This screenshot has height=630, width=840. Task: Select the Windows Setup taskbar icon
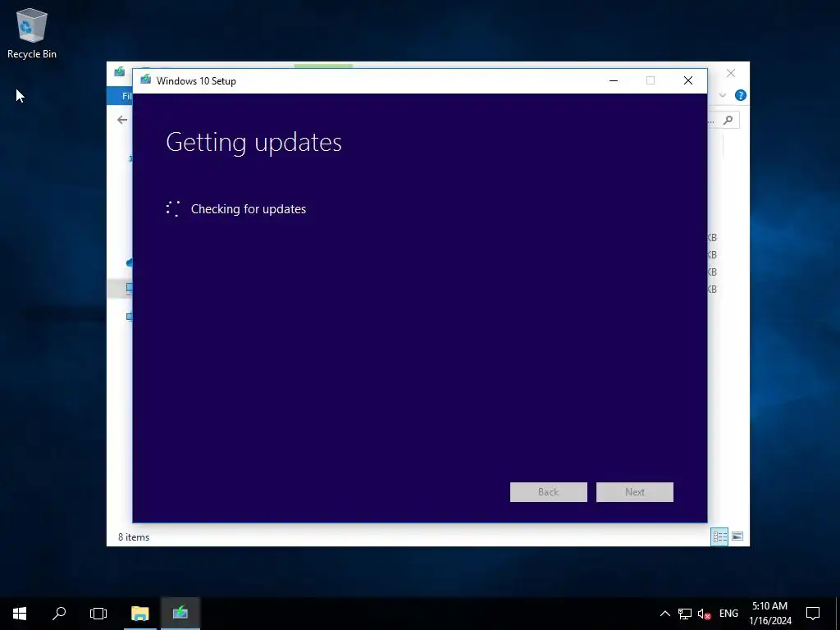click(x=180, y=614)
